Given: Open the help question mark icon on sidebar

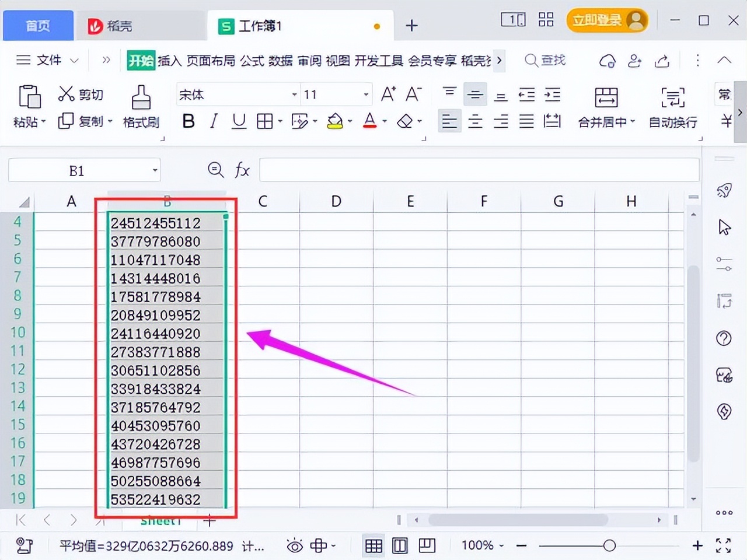Looking at the screenshot, I should coord(724,338).
